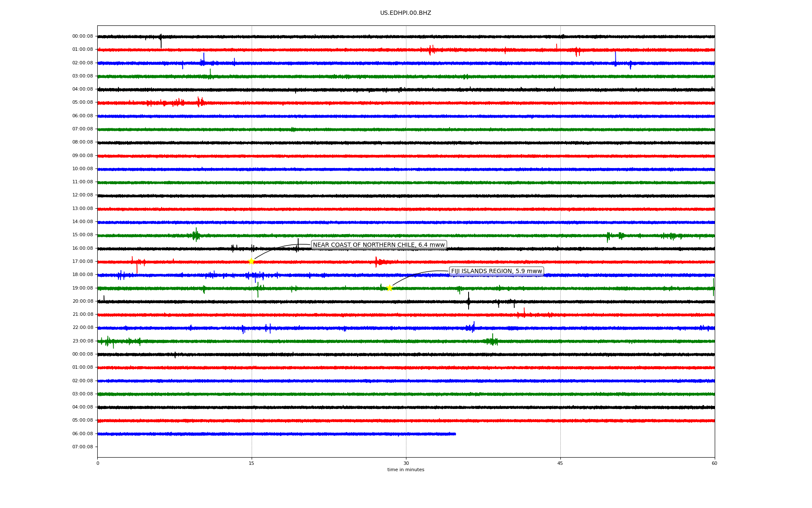Viewport: 812px width, 508px height.
Task: Click the 06:00:08 label beside the full-width blue trace
Action: pos(82,116)
